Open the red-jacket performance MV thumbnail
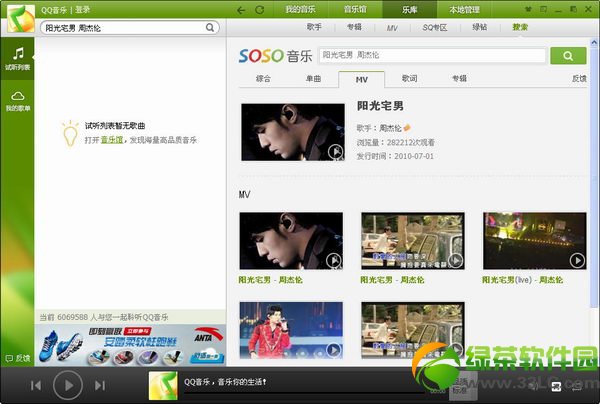 point(291,330)
